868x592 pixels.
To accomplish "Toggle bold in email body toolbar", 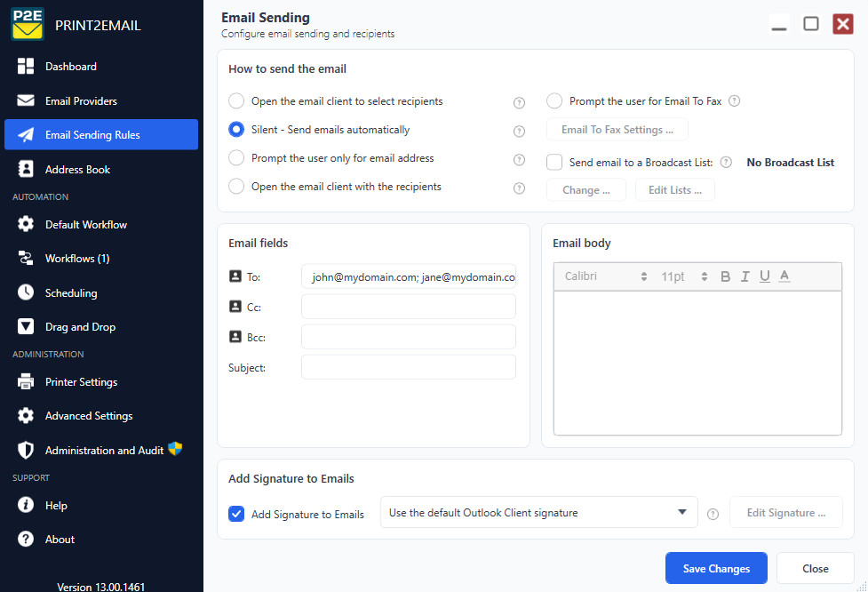I will (x=725, y=276).
